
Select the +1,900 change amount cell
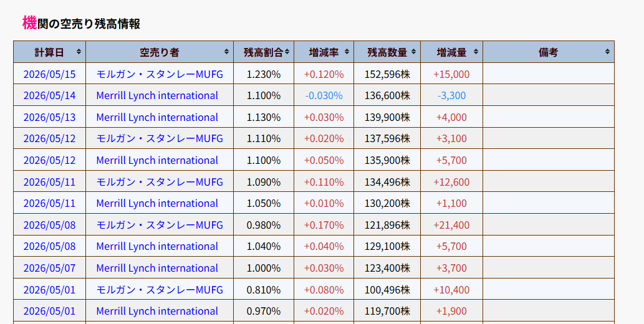point(452,312)
